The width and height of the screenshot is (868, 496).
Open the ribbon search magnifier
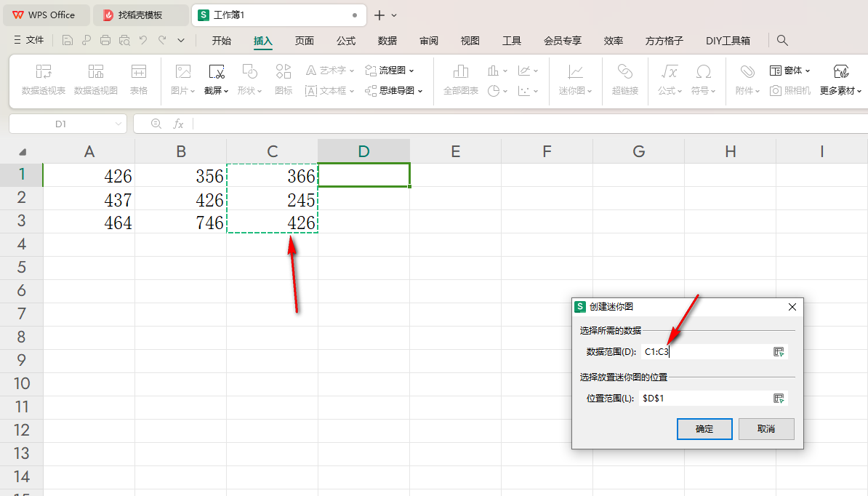click(782, 40)
